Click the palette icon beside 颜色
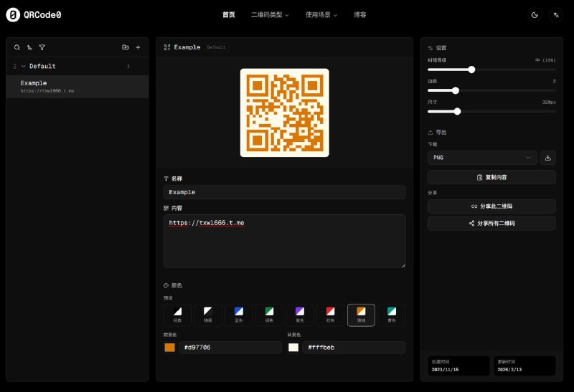The image size is (574, 392). coord(166,286)
